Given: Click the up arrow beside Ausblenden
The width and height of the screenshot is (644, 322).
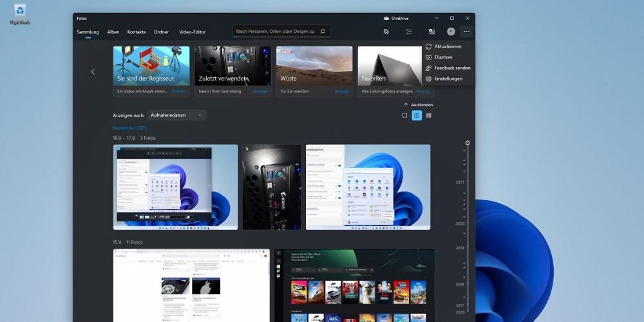Looking at the screenshot, I should (406, 105).
